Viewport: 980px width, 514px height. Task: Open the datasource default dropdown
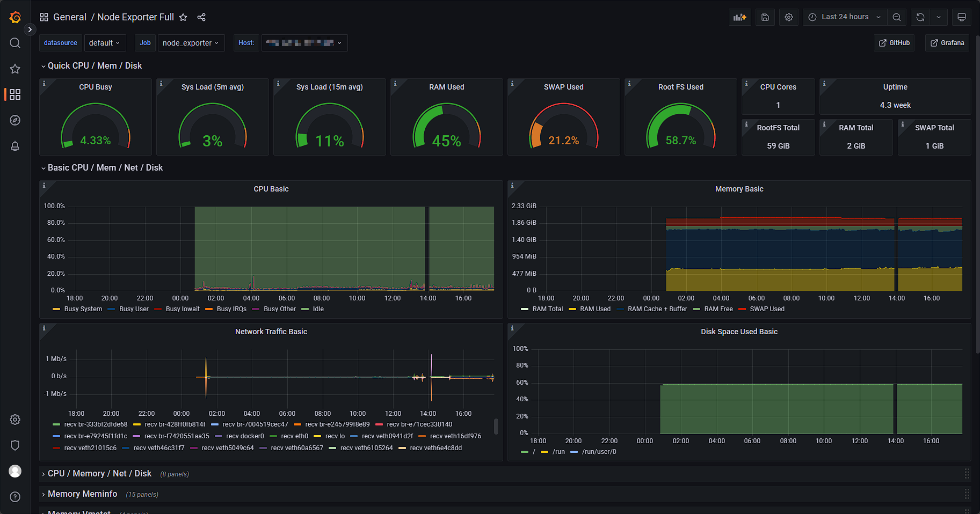pyautogui.click(x=105, y=43)
